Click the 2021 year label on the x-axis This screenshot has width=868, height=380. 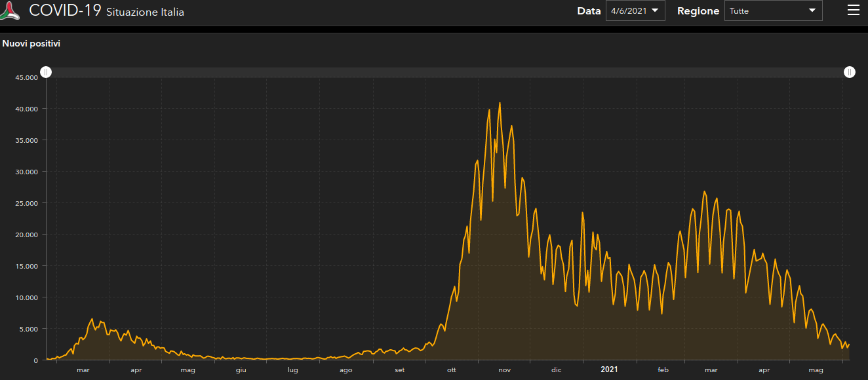coord(610,370)
